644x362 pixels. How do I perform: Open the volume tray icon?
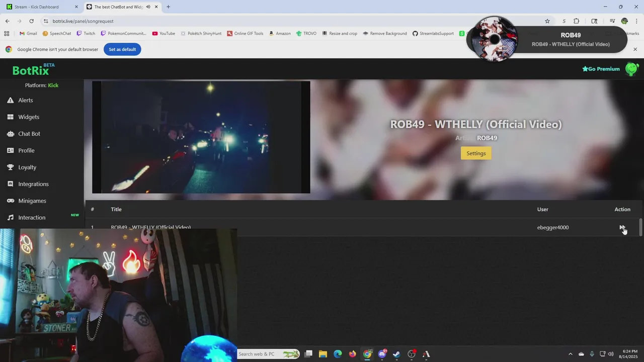pyautogui.click(x=611, y=354)
